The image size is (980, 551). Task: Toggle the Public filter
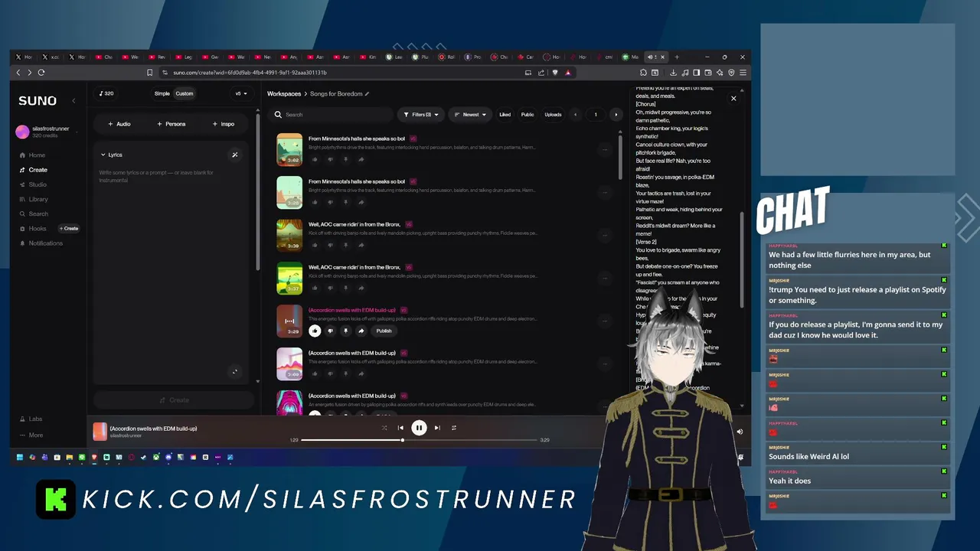528,115
